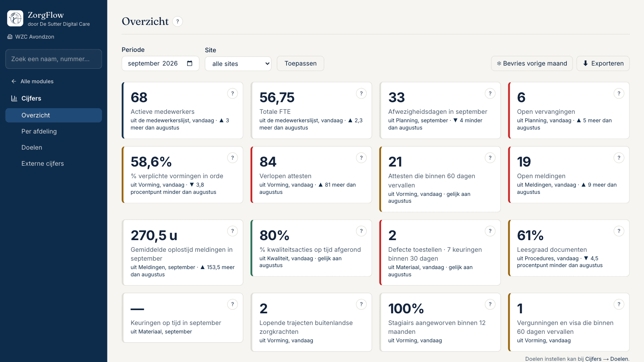Click the 56,75 value
Viewport: 644px width, 362px height.
pyautogui.click(x=277, y=97)
